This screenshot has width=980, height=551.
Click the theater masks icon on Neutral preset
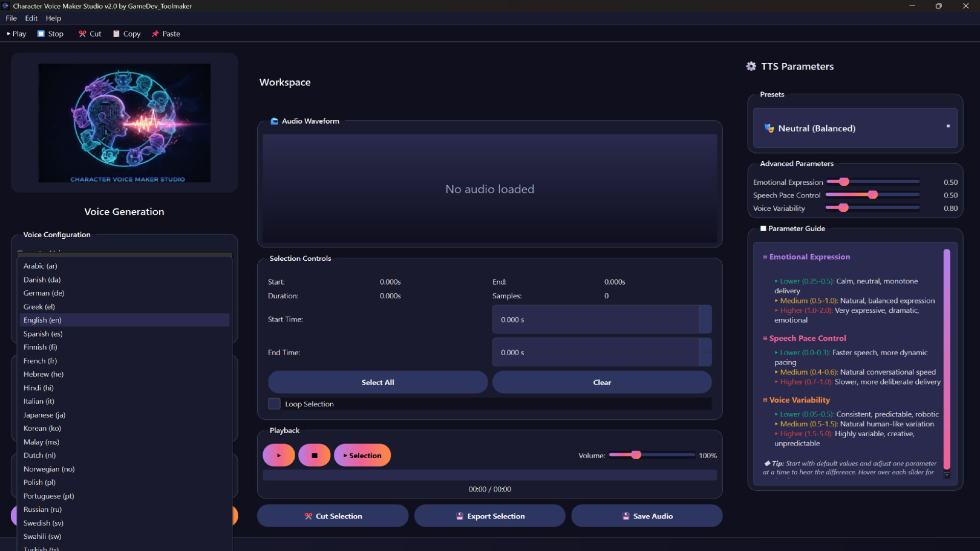(x=768, y=128)
